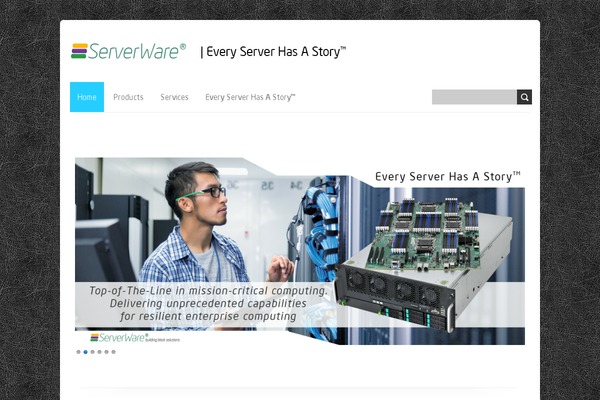600x400 pixels.
Task: Click the banner caption about mission-critical computing
Action: [x=209, y=304]
